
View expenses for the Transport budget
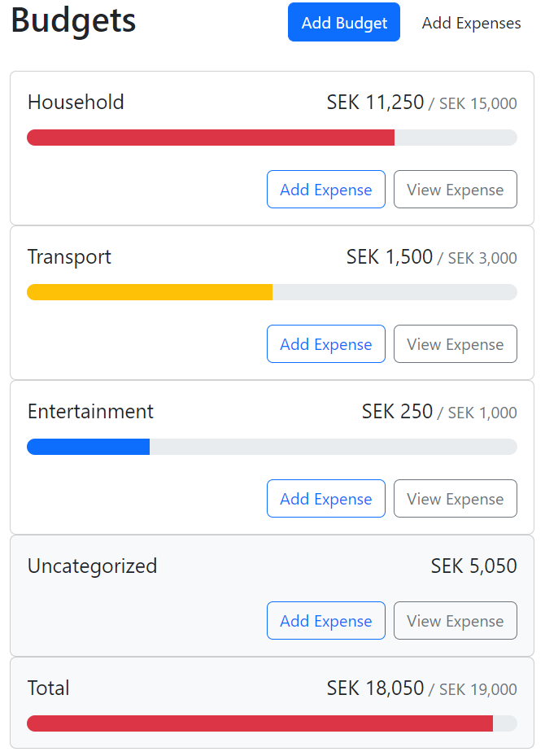455,343
